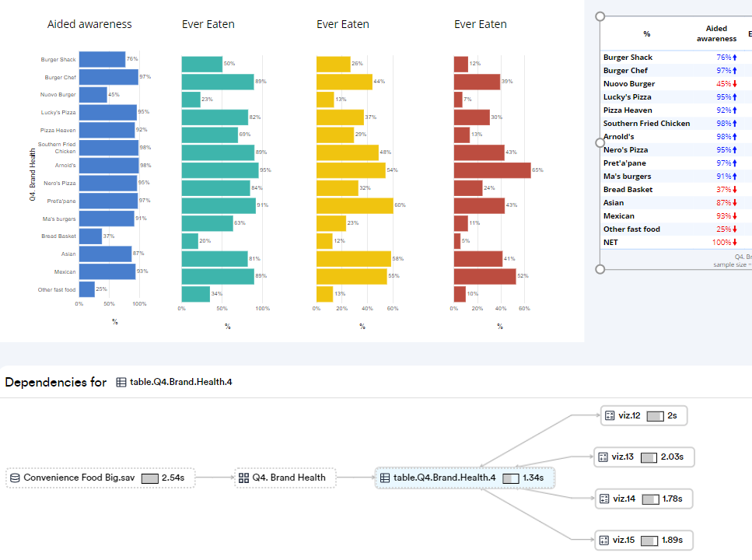The width and height of the screenshot is (752, 560).
Task: Click the Southern Fried Chicken row label in the table
Action: click(646, 124)
